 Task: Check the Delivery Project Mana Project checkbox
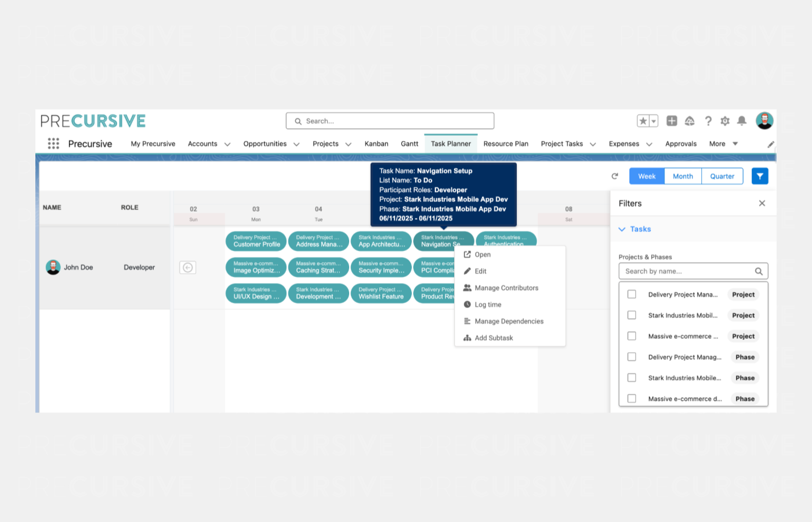(x=632, y=294)
